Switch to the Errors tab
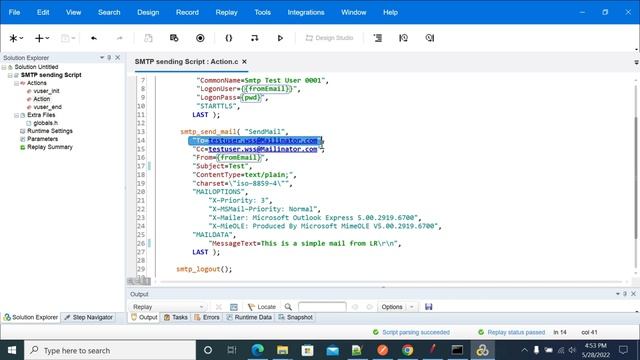 (207, 317)
